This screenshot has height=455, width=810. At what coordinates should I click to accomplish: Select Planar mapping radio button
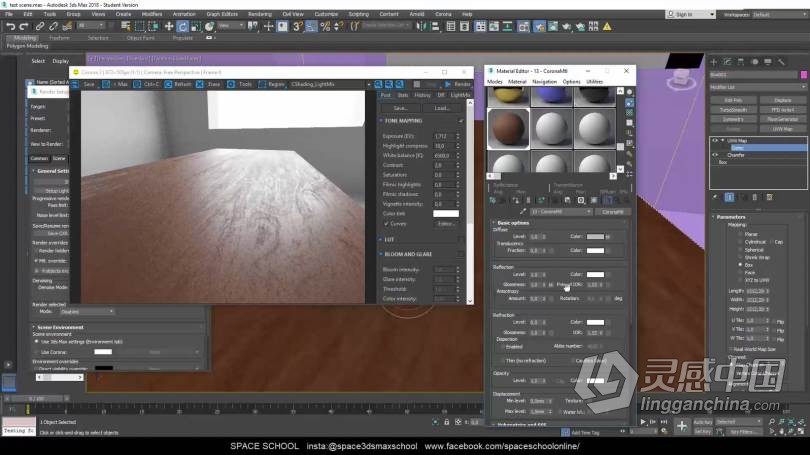[740, 234]
